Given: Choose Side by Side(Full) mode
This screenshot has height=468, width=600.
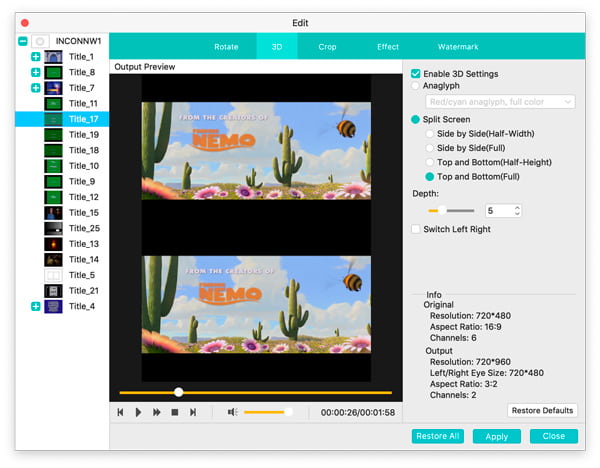Looking at the screenshot, I should [x=430, y=148].
